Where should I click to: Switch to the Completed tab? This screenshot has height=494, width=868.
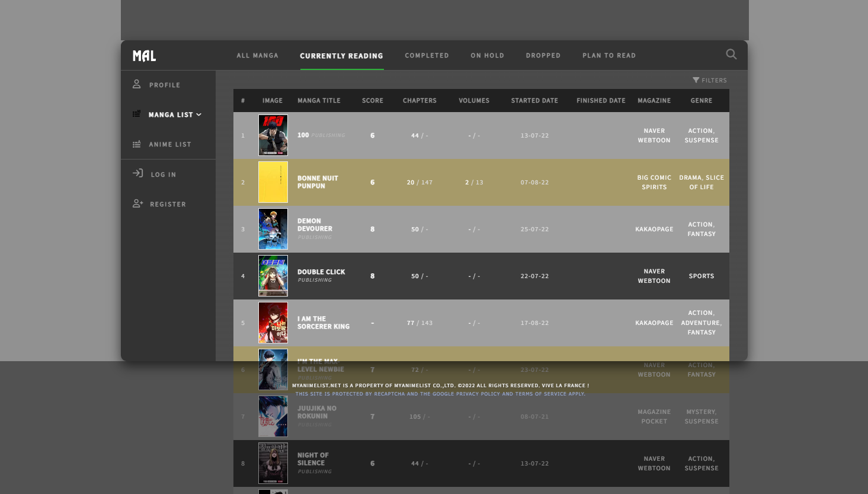(x=427, y=56)
